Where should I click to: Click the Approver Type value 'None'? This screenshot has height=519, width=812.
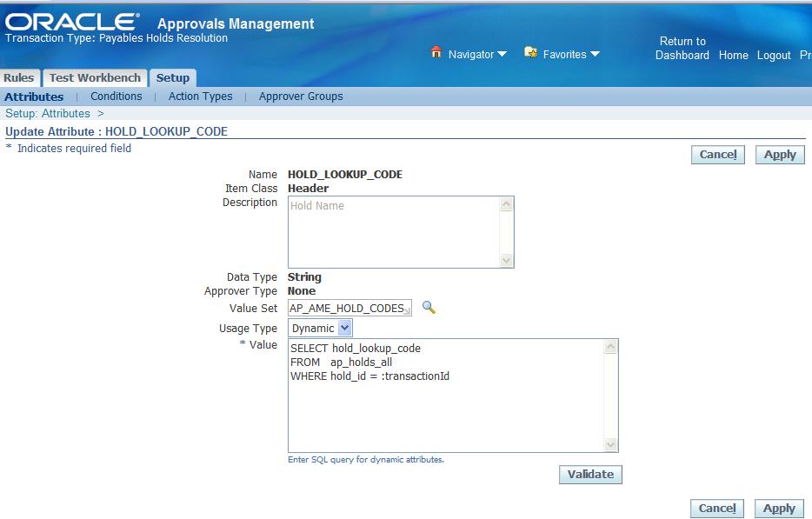tap(302, 291)
